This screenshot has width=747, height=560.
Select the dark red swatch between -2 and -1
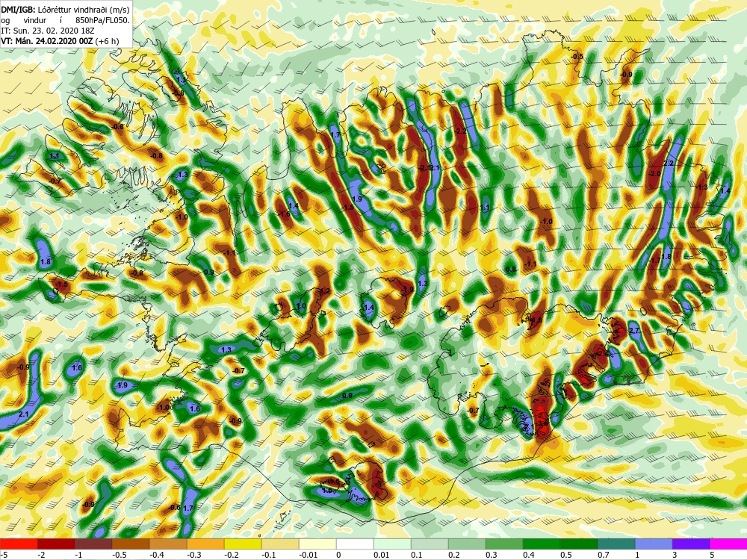click(56, 544)
